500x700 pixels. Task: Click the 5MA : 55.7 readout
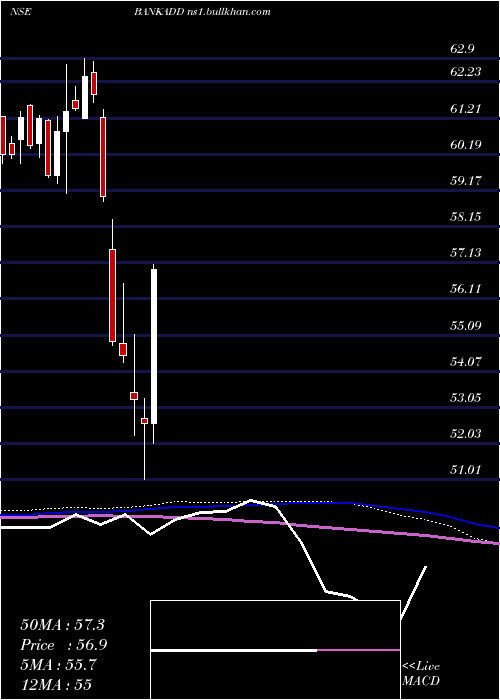58,665
